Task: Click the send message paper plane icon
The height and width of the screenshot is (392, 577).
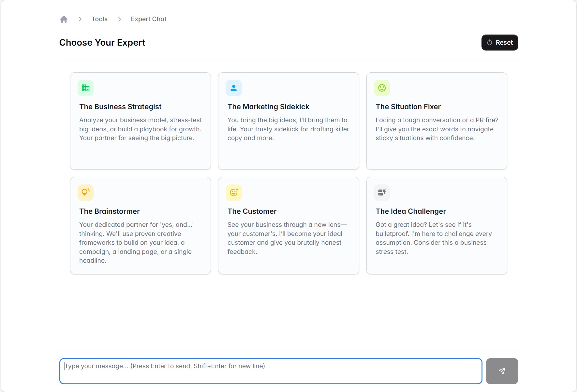Action: 502,371
